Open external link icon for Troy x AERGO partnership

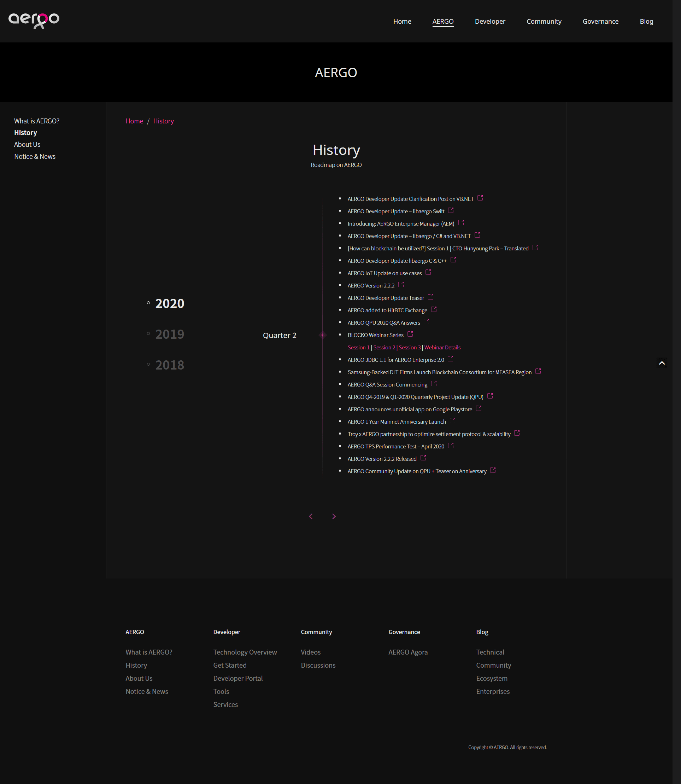tap(517, 433)
